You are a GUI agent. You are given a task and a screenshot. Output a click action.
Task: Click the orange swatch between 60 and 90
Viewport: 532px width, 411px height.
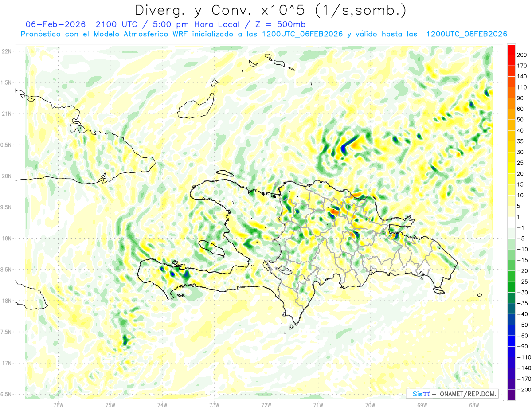(x=511, y=103)
